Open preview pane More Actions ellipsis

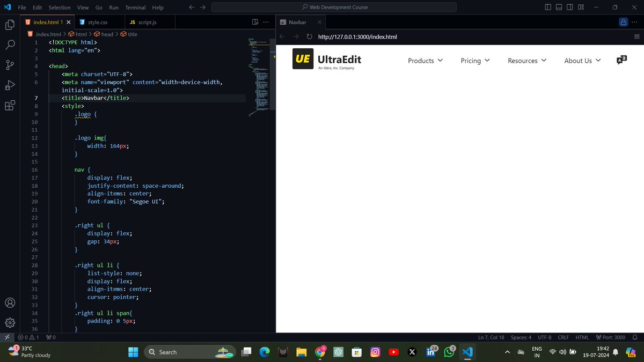(635, 22)
